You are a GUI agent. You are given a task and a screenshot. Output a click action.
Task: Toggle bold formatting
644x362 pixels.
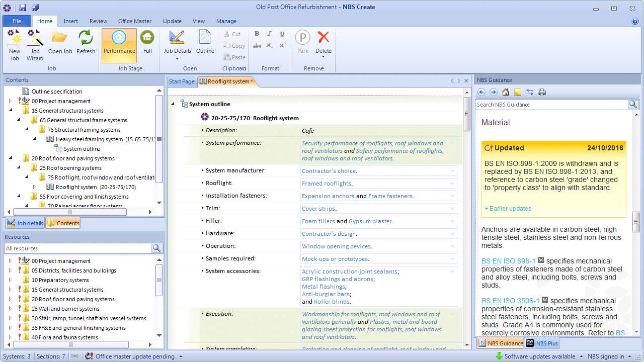coord(257,34)
